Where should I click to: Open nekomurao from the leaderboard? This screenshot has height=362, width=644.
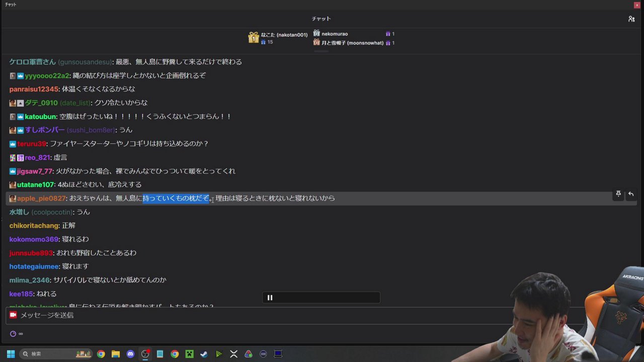[335, 34]
